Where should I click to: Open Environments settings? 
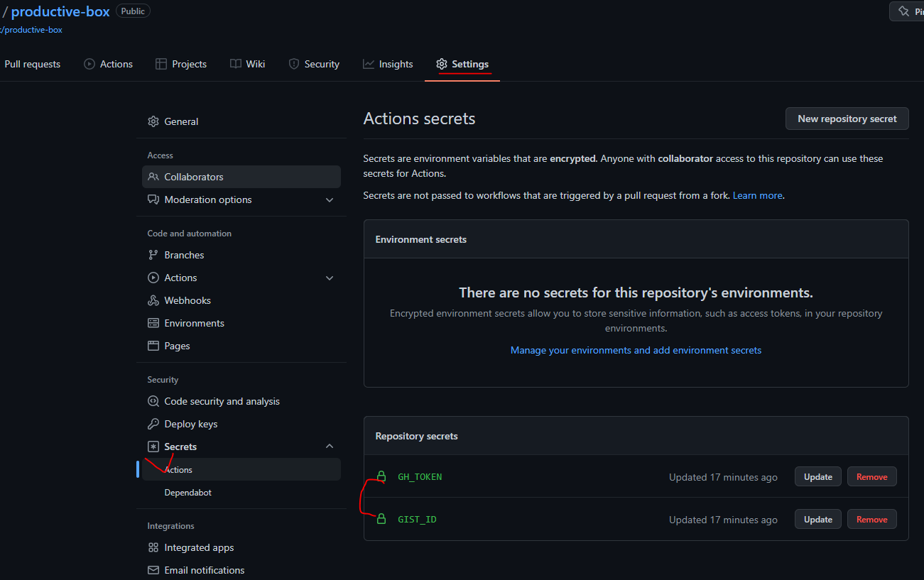[241, 323]
